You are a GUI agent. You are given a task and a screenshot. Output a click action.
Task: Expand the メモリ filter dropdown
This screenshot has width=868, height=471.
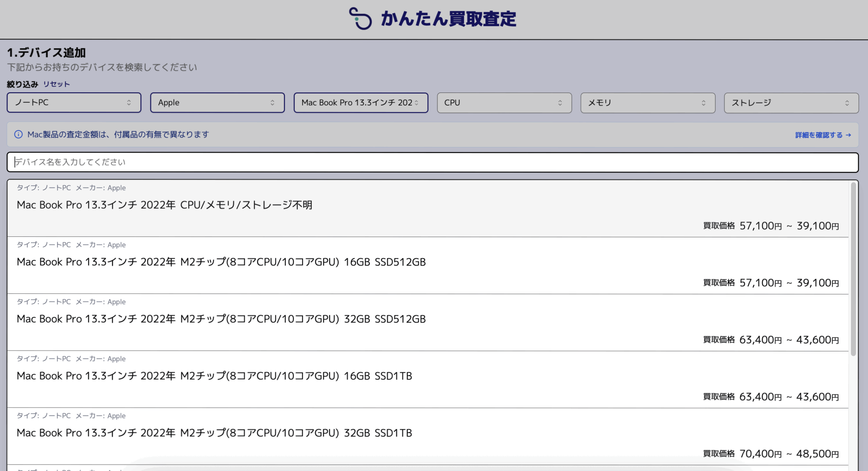648,102
